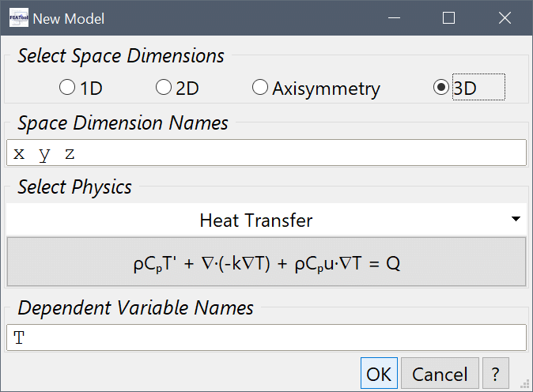Click the Dependent Variable Names heading
This screenshot has width=533, height=392.
click(x=135, y=307)
